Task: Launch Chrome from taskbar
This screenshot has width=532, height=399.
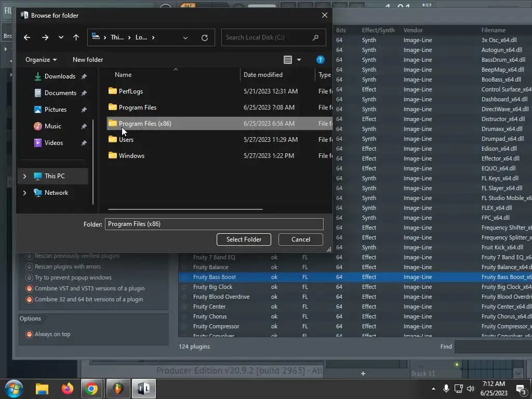Action: coord(91,389)
